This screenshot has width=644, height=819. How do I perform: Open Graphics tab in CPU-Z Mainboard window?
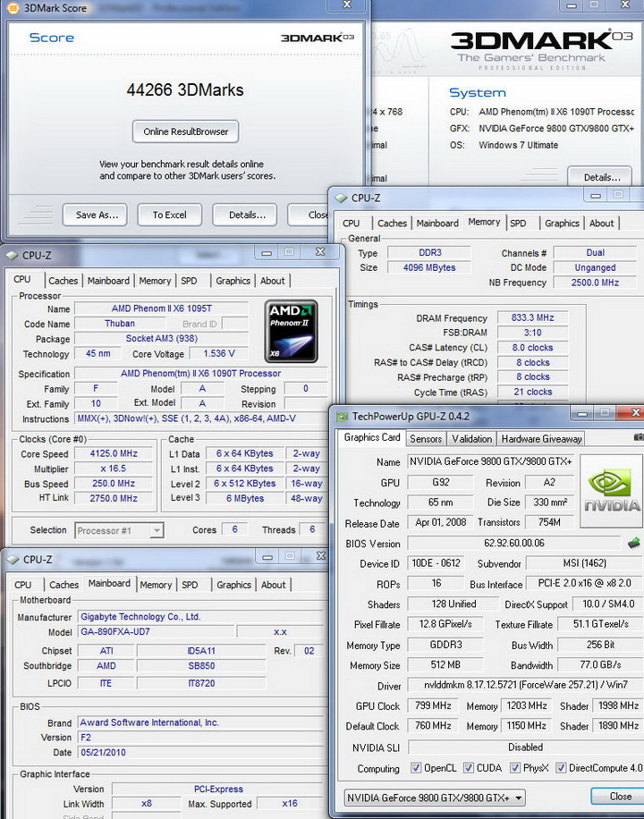233,585
